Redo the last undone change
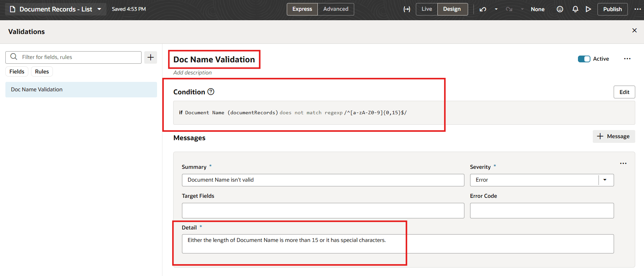Image resolution: width=644 pixels, height=276 pixels. pos(509,9)
